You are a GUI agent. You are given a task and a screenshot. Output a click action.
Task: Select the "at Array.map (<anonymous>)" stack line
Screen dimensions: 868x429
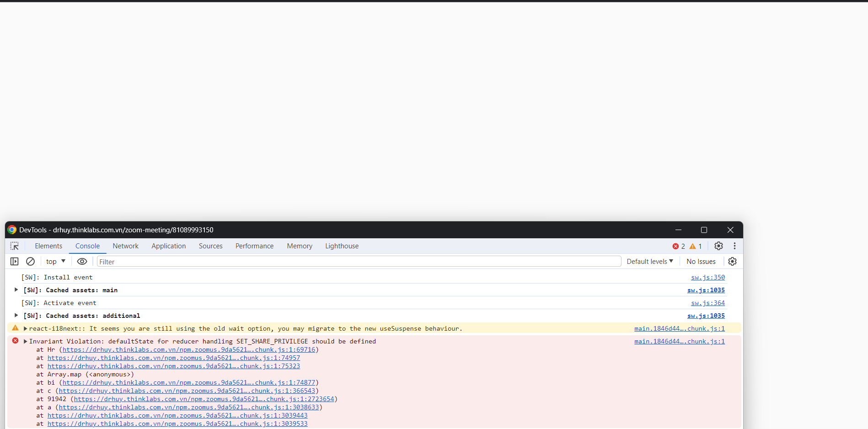point(85,374)
